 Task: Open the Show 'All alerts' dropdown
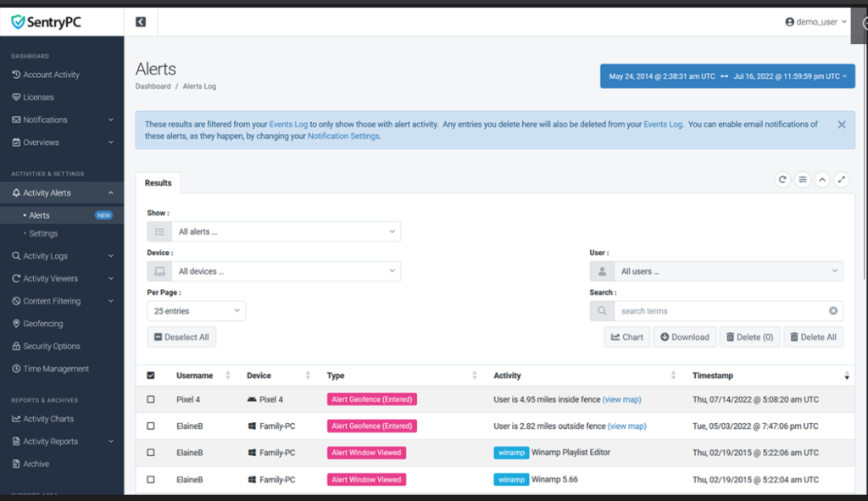click(287, 231)
